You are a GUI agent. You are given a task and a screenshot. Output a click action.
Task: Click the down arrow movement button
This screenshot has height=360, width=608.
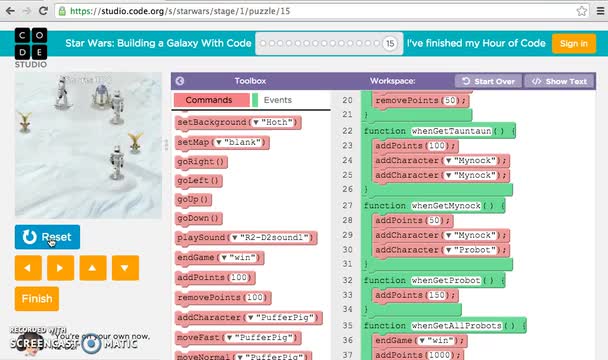(125, 268)
